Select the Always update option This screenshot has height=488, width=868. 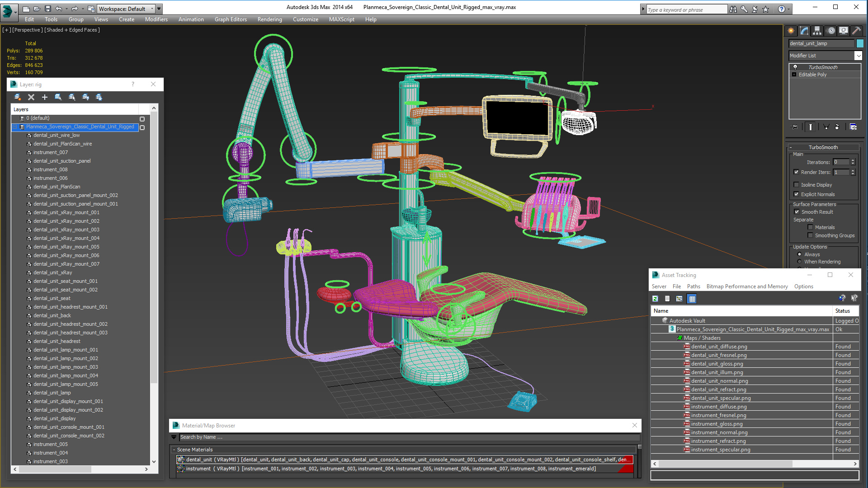tap(799, 254)
